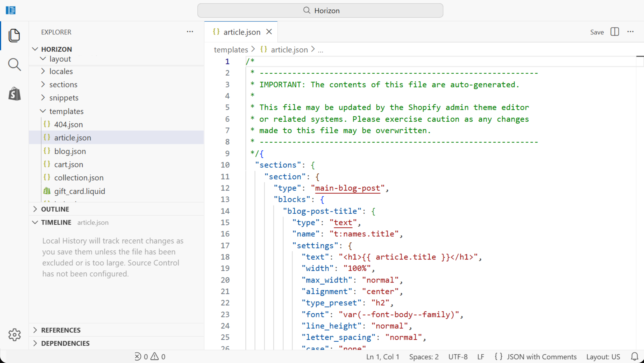Click the 404.json file icon
644x363 pixels.
point(47,124)
